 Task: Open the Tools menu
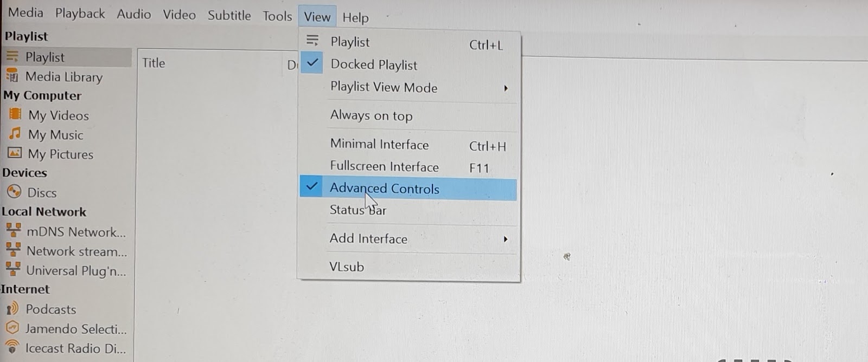click(277, 16)
